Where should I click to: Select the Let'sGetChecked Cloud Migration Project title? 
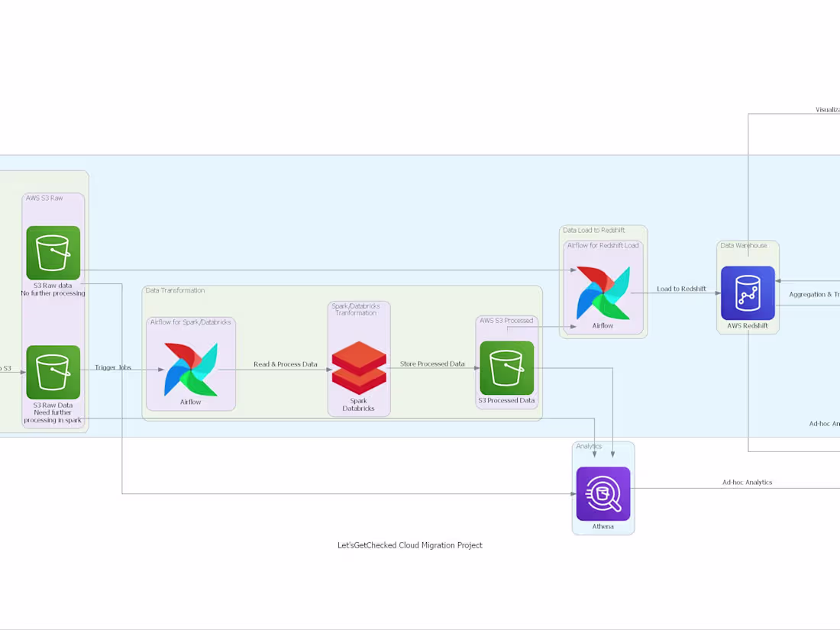409,545
